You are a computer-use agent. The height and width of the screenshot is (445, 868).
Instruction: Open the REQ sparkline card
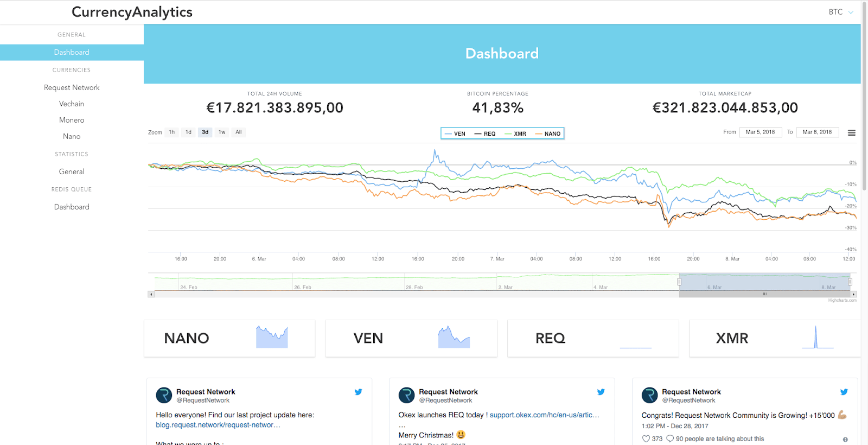click(593, 338)
